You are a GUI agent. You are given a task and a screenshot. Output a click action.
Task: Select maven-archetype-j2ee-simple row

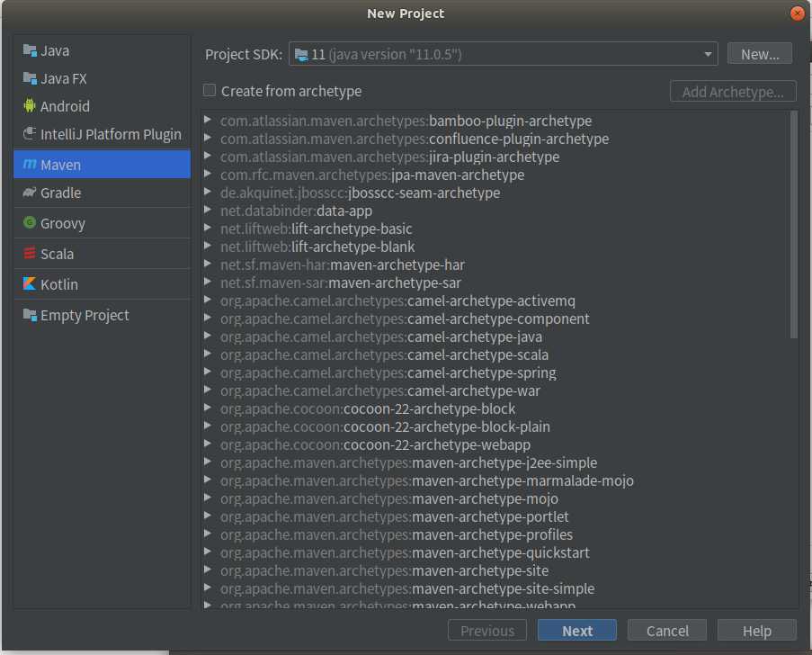click(496, 462)
